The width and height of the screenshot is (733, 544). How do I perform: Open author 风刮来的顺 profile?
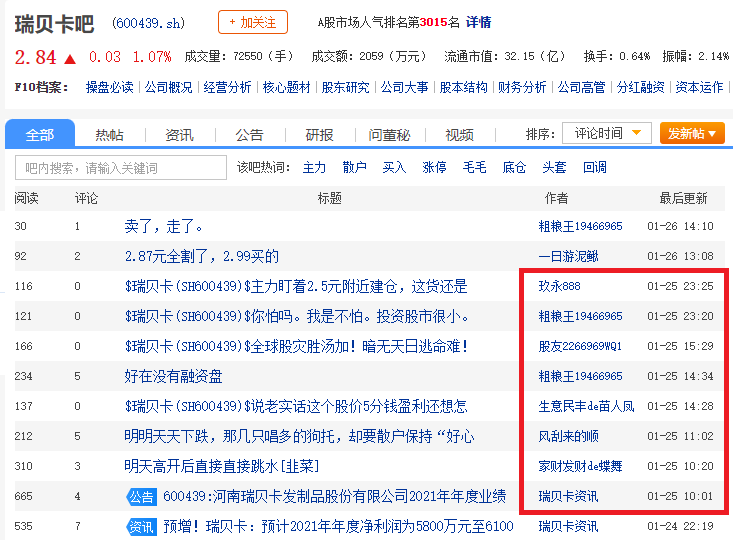[x=568, y=436]
